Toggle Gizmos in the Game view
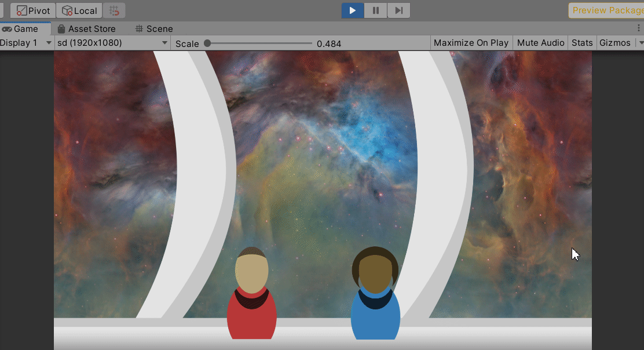 point(614,43)
